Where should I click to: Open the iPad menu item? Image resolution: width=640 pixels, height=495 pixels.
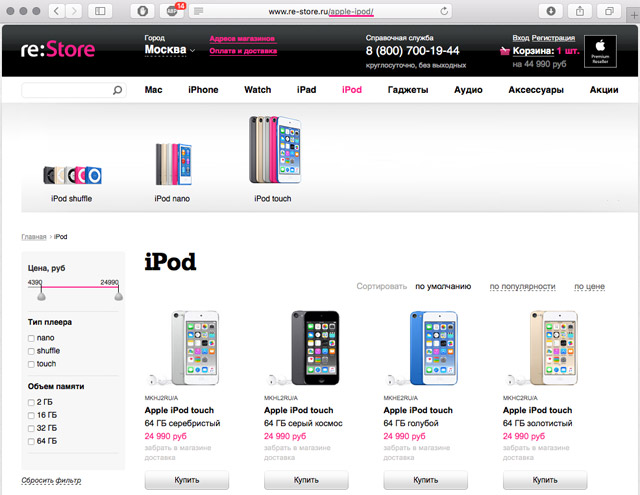(x=307, y=90)
